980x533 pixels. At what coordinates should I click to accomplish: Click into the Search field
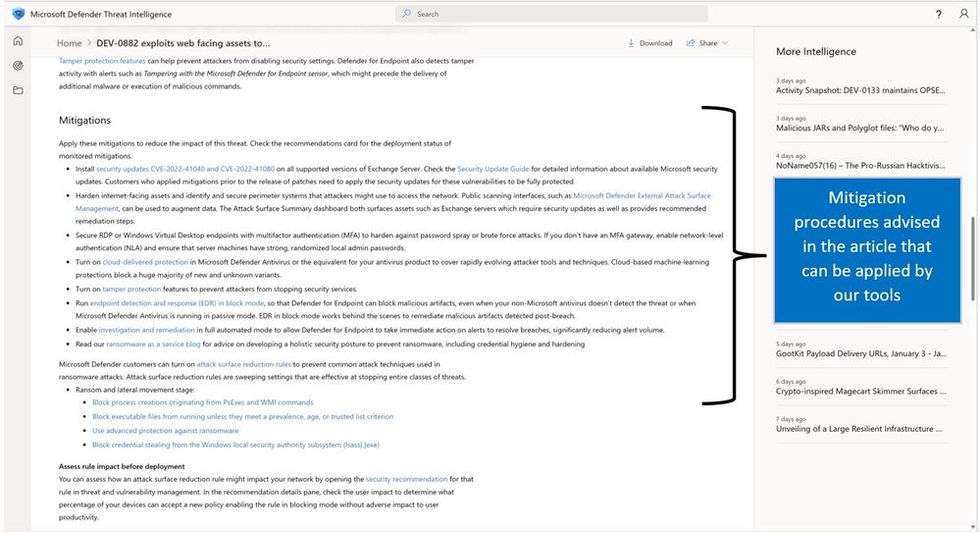552,14
